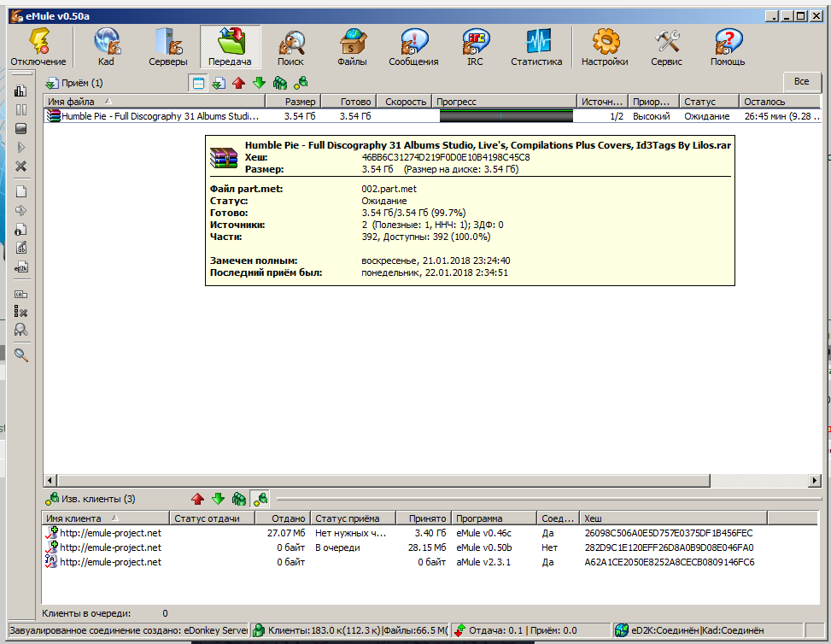Toggle red-arrow uploading clients in lower toolbar
This screenshot has width=831, height=644.
(197, 499)
